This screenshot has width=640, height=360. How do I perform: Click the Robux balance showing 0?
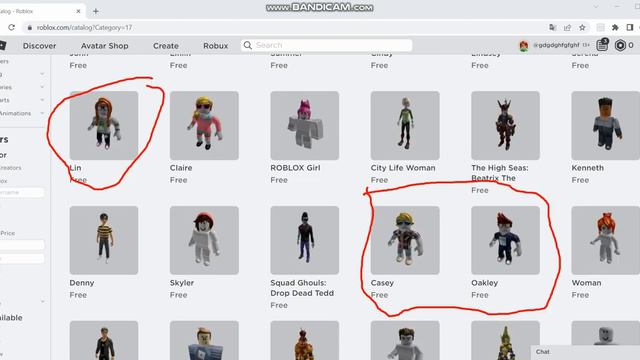click(631, 45)
